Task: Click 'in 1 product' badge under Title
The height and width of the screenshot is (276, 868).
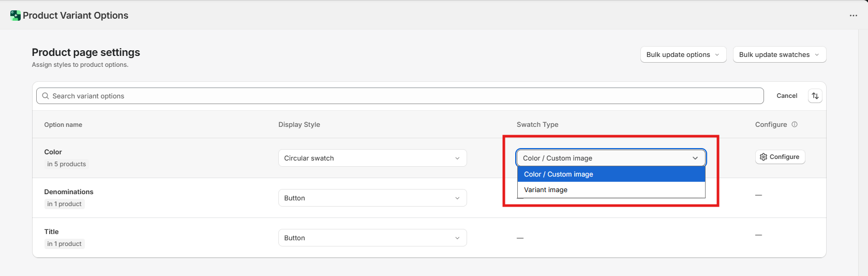Action: [x=64, y=244]
